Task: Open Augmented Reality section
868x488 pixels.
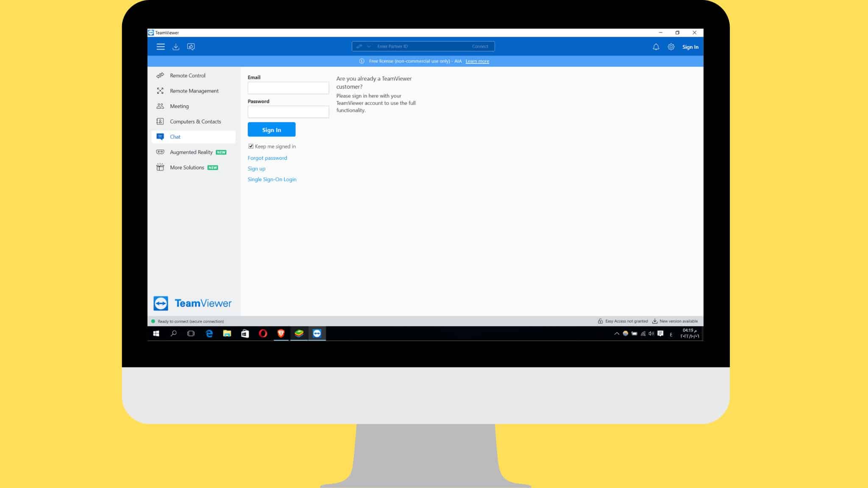Action: pos(193,152)
